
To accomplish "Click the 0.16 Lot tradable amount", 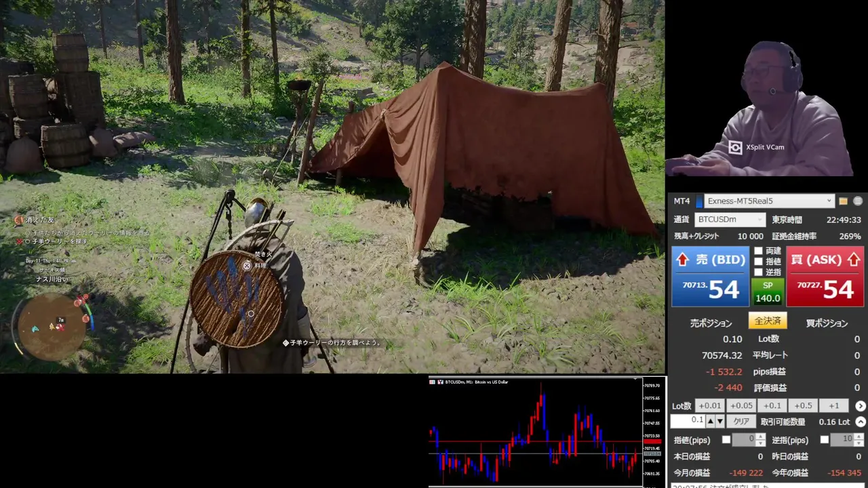I will [834, 422].
